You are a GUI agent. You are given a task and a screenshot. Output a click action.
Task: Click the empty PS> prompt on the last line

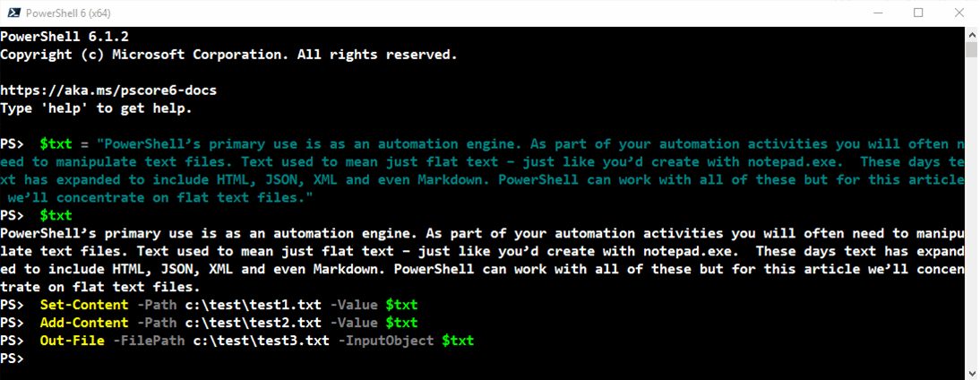pos(13,358)
